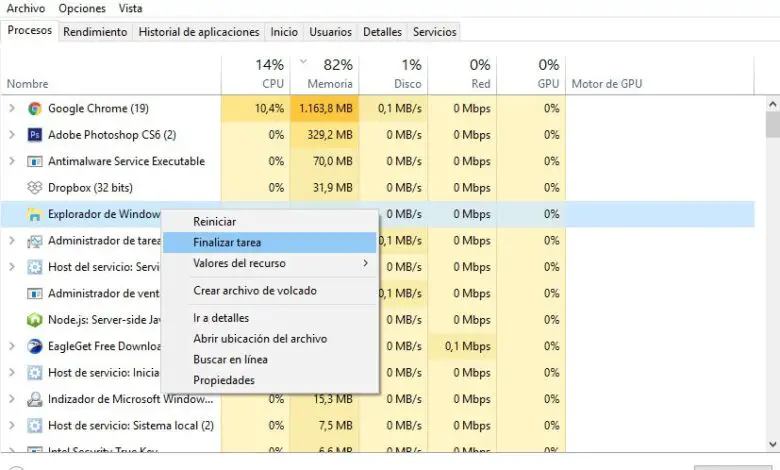This screenshot has width=780, height=470.
Task: Click the Google Chrome process icon
Action: [x=35, y=109]
